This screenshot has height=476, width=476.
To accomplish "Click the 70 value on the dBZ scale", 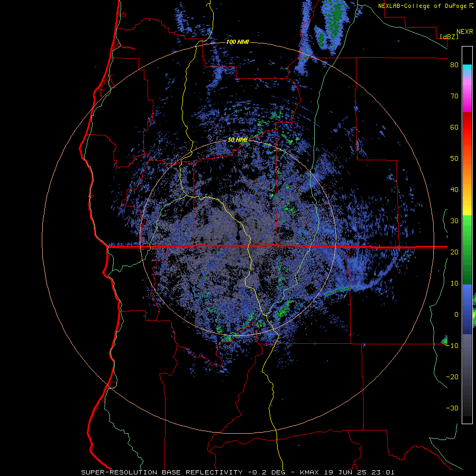I will pyautogui.click(x=454, y=96).
